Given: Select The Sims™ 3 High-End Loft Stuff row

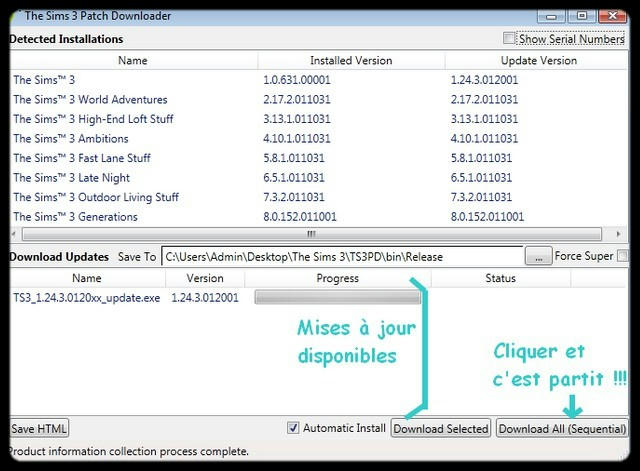Looking at the screenshot, I should click(x=318, y=119).
